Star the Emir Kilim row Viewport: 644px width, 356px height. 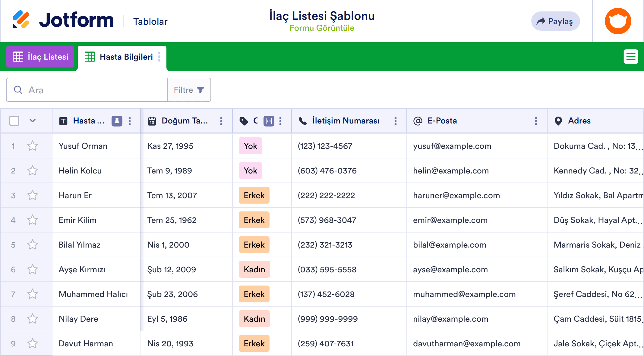click(x=33, y=220)
